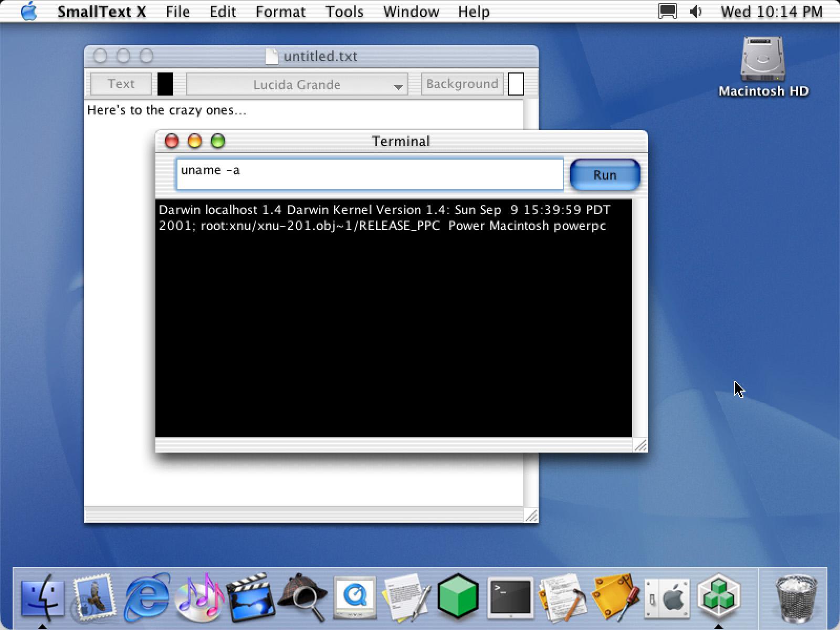Click the Terminal window title bar

tap(401, 141)
